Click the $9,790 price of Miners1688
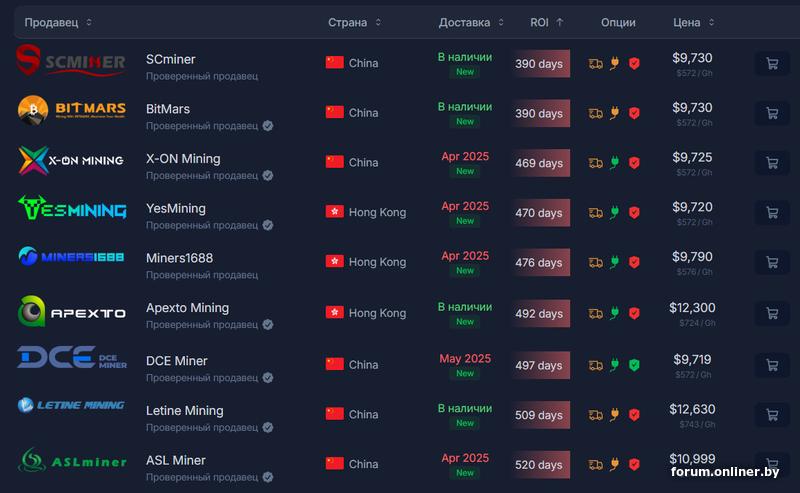 point(692,257)
